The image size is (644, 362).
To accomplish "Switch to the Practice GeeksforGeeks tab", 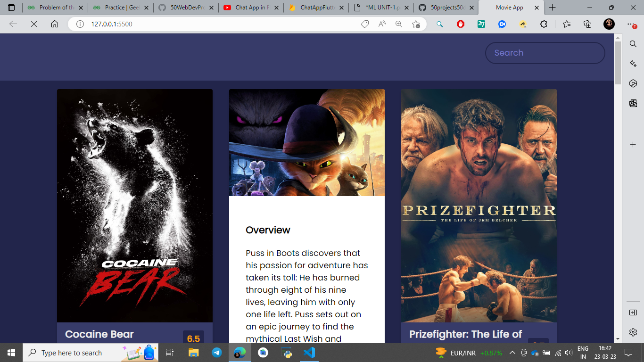I will 120,8.
